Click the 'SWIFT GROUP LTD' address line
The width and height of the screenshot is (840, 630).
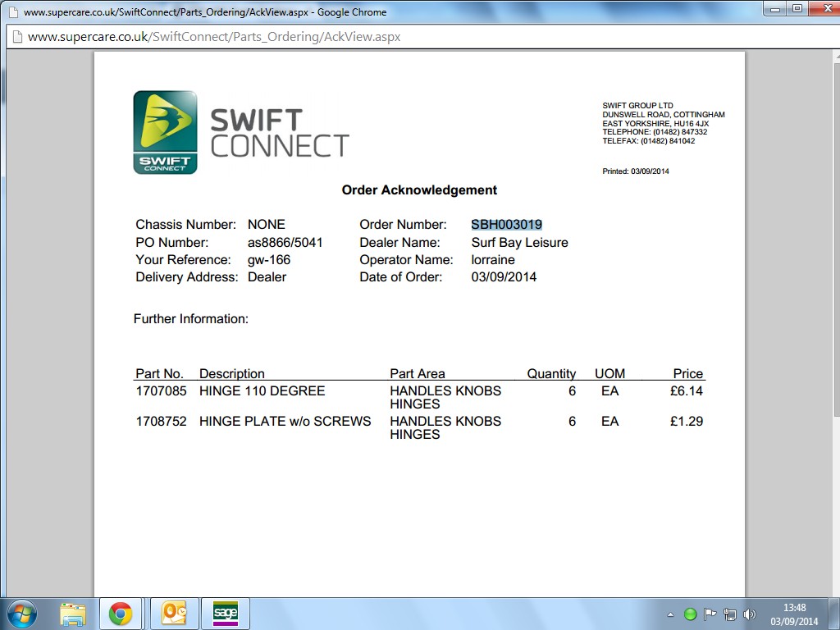(x=637, y=106)
